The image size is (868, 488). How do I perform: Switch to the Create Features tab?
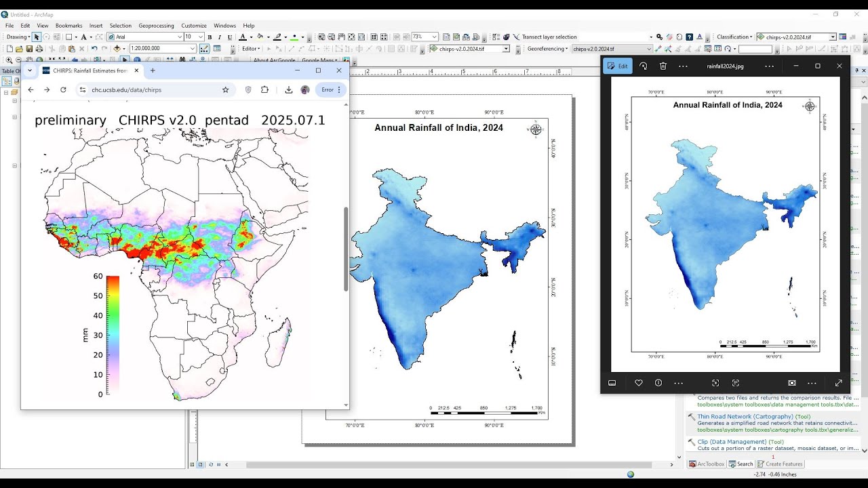click(780, 464)
